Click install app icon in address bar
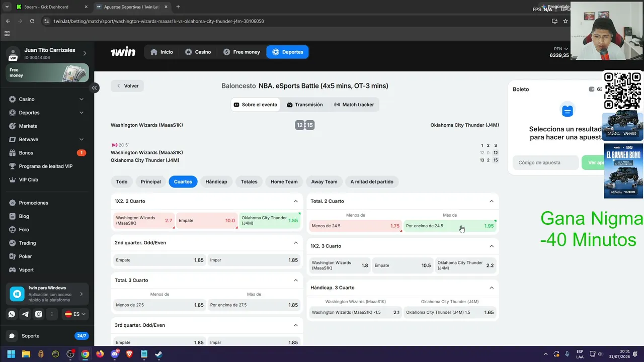Screen dimensions: 644x362 (x=554, y=21)
